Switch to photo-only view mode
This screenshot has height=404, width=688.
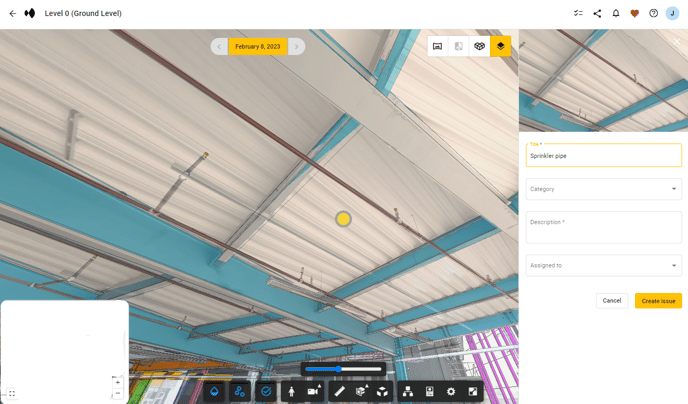click(437, 46)
